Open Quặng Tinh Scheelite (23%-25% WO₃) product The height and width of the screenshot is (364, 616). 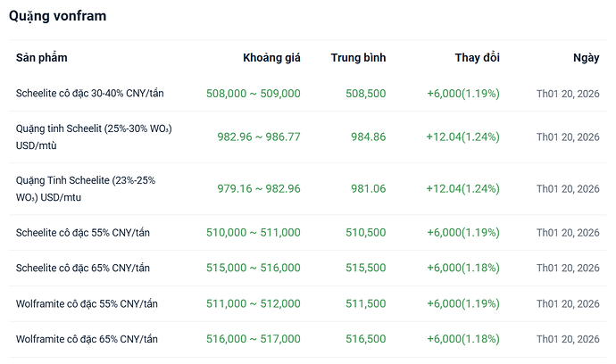[x=86, y=188]
